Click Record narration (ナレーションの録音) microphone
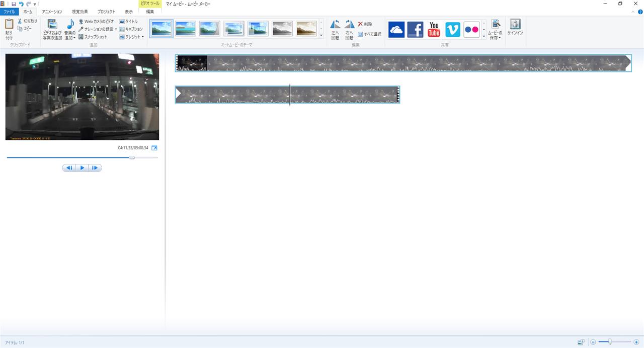644x348 pixels. pyautogui.click(x=95, y=29)
